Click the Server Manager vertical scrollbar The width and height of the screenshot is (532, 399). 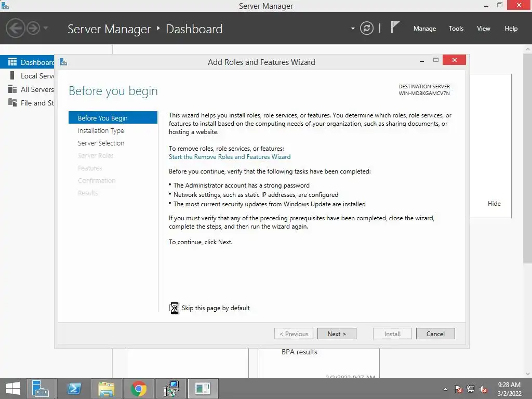click(528, 158)
